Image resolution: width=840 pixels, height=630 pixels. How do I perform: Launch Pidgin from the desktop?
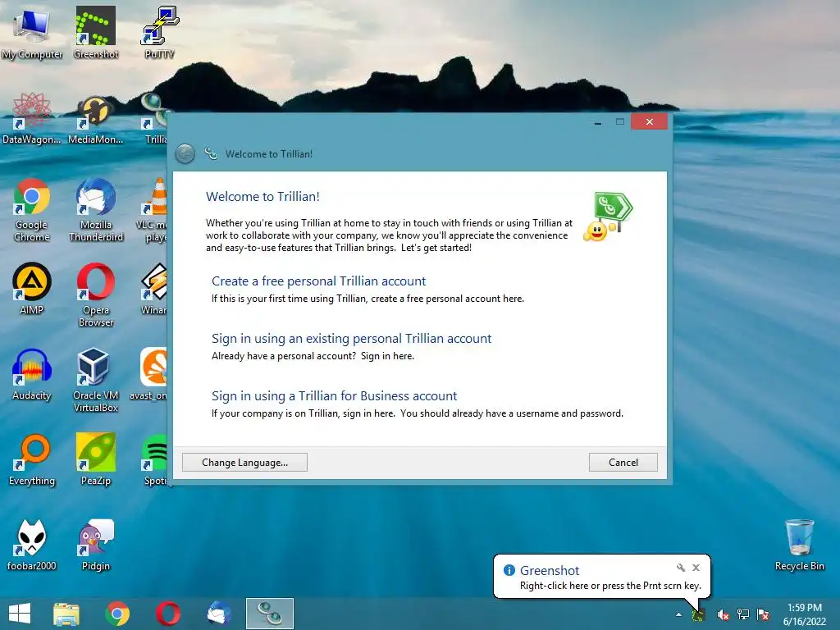coord(95,545)
